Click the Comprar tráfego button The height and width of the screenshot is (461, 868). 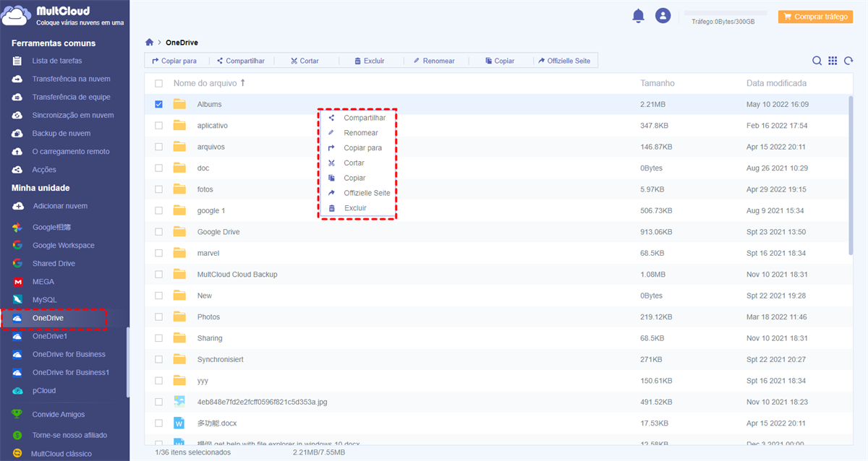click(816, 16)
